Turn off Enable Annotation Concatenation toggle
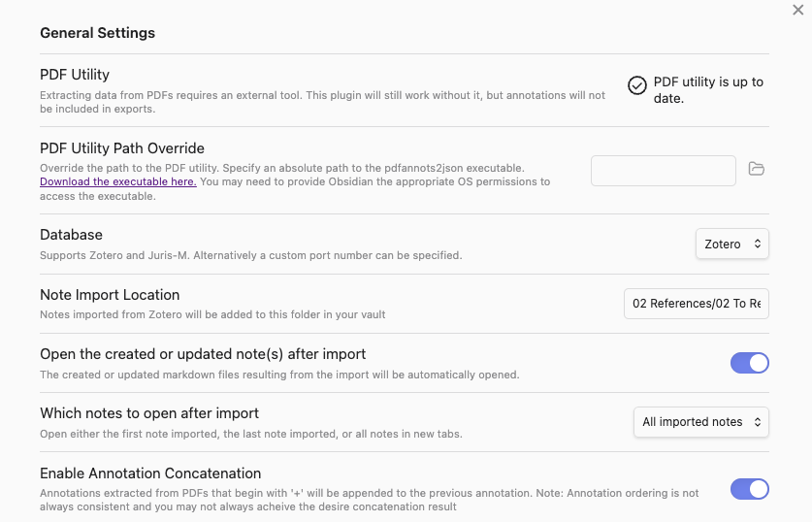 click(x=749, y=489)
